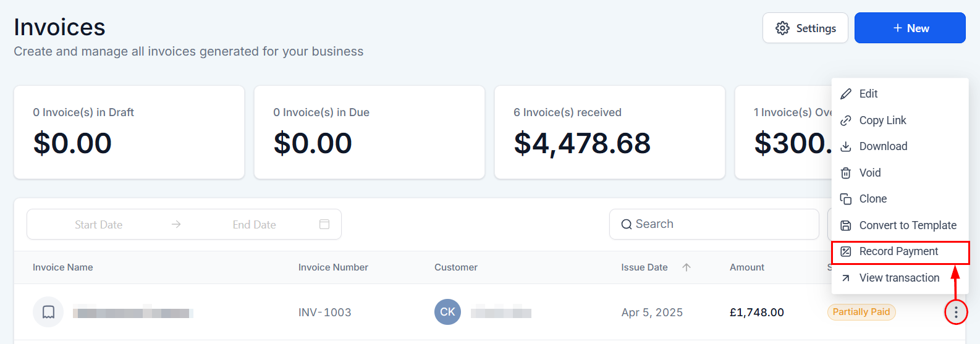This screenshot has width=980, height=344.
Task: Click the Start Date field
Action: tap(99, 225)
